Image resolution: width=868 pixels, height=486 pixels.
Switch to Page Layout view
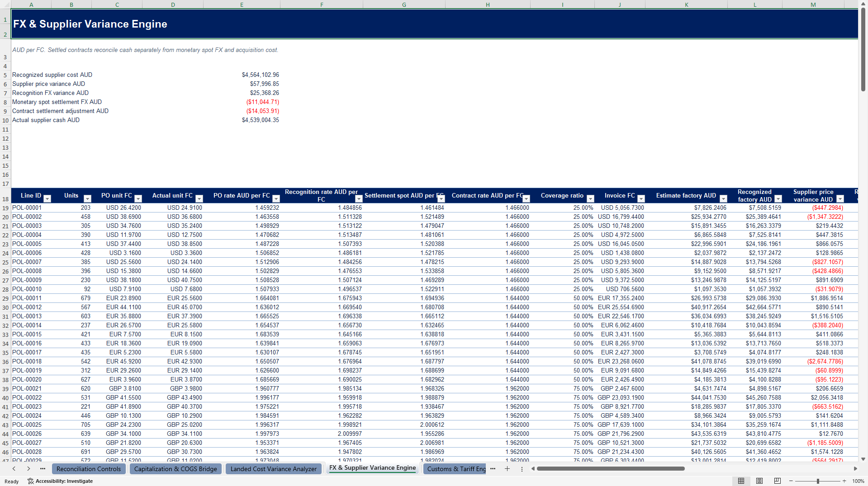pos(759,481)
